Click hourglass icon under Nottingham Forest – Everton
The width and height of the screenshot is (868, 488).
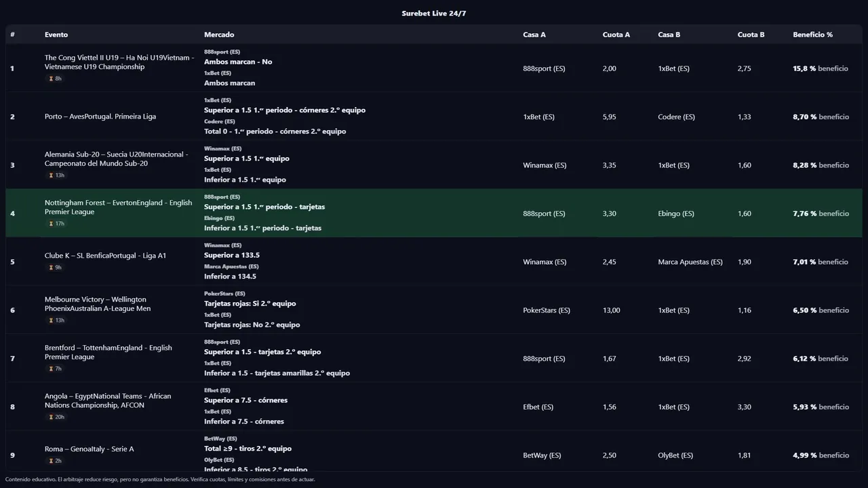pos(51,224)
